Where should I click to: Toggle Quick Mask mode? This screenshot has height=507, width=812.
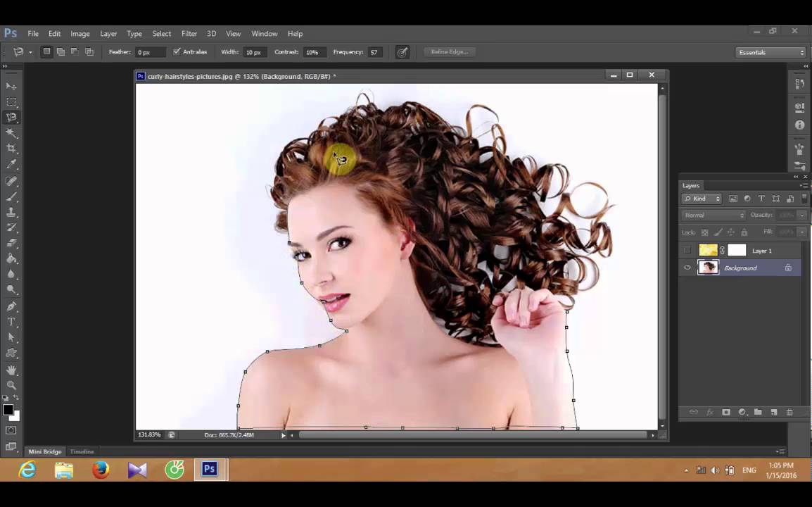pos(11,430)
